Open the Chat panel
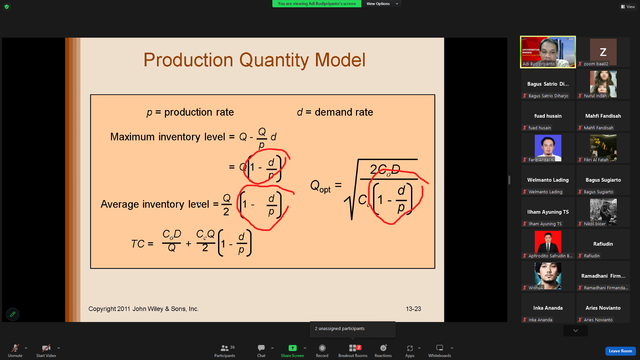The width and height of the screenshot is (640, 360). (261, 350)
